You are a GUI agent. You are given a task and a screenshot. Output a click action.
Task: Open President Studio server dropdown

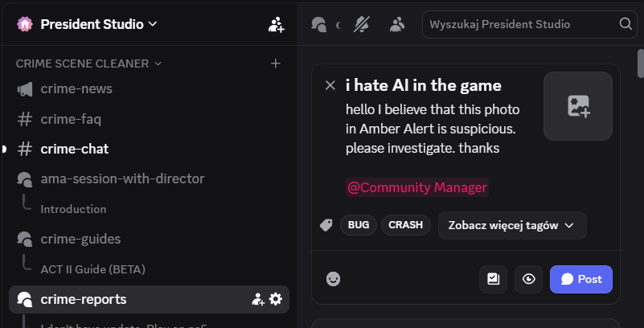88,24
